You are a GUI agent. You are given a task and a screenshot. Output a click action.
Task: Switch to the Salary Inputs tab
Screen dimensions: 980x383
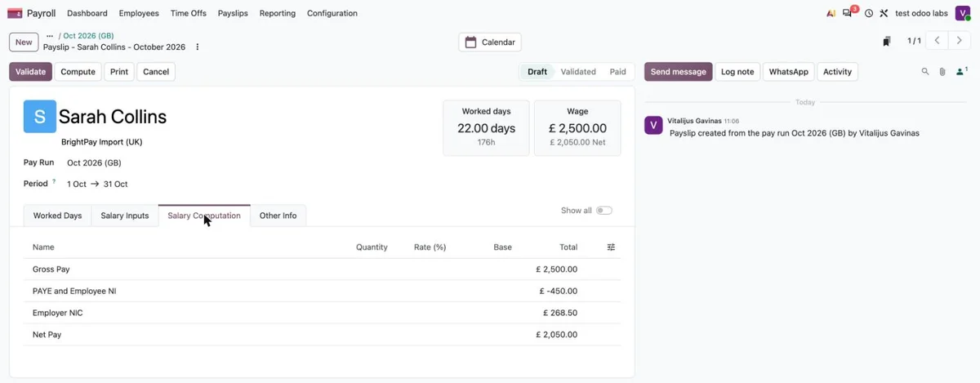125,216
